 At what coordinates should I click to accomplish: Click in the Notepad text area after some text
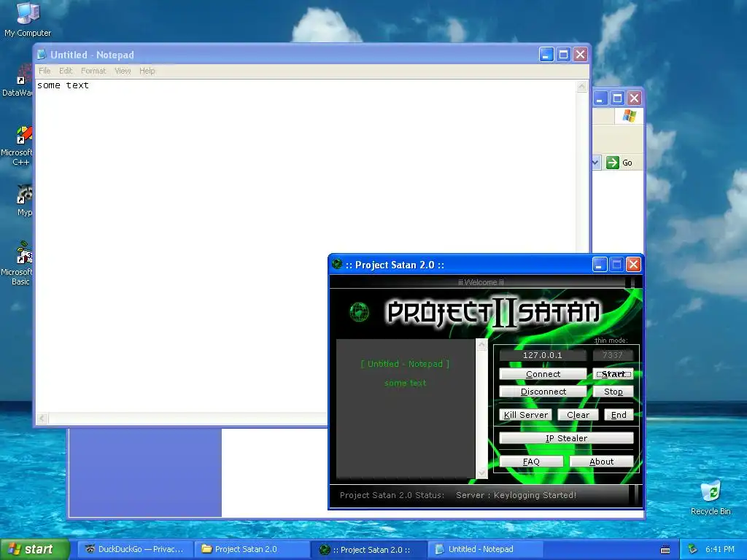(90, 86)
